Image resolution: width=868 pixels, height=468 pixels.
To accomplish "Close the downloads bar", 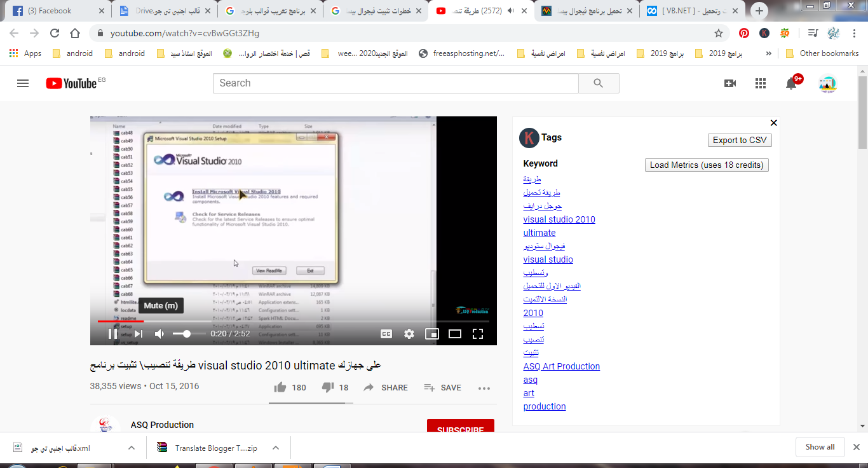I will tap(856, 447).
